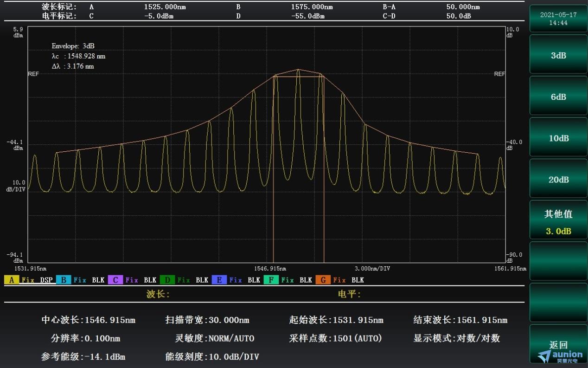Image resolution: width=588 pixels, height=368 pixels.
Task: Select trace E tab
Action: [x=219, y=280]
